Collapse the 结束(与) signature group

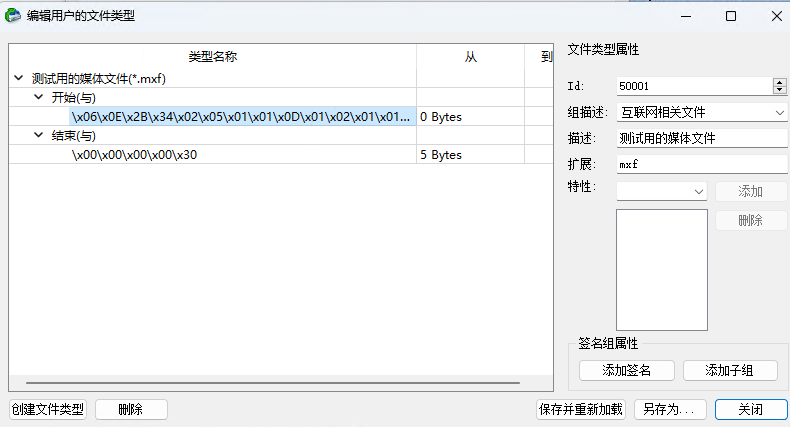38,136
